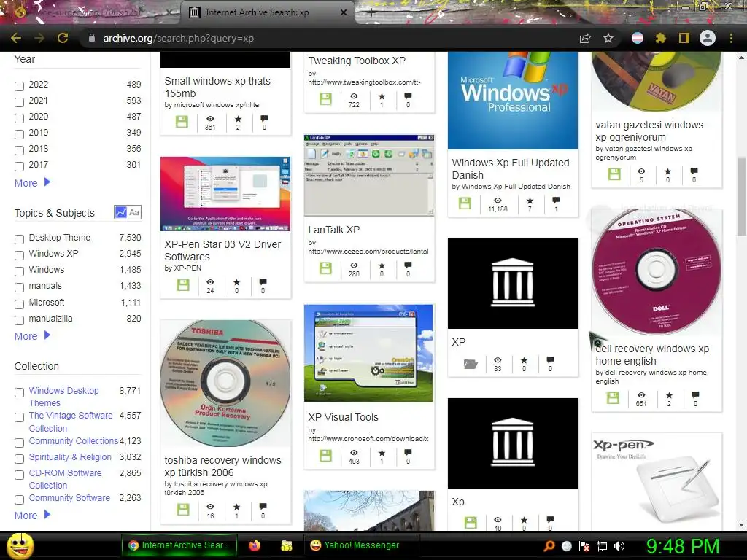Screen dimensions: 747x560
Task: Open XP Visual Tools title link
Action: pyautogui.click(x=343, y=417)
